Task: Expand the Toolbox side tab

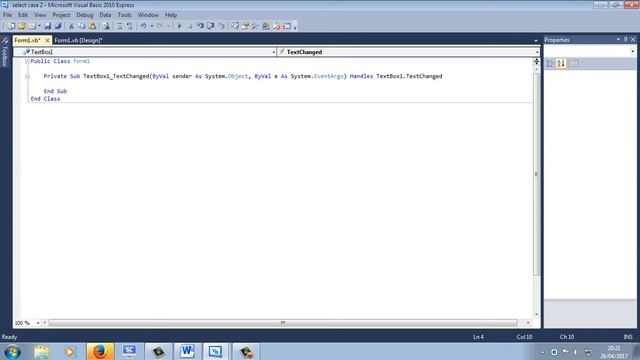Action: pyautogui.click(x=5, y=52)
